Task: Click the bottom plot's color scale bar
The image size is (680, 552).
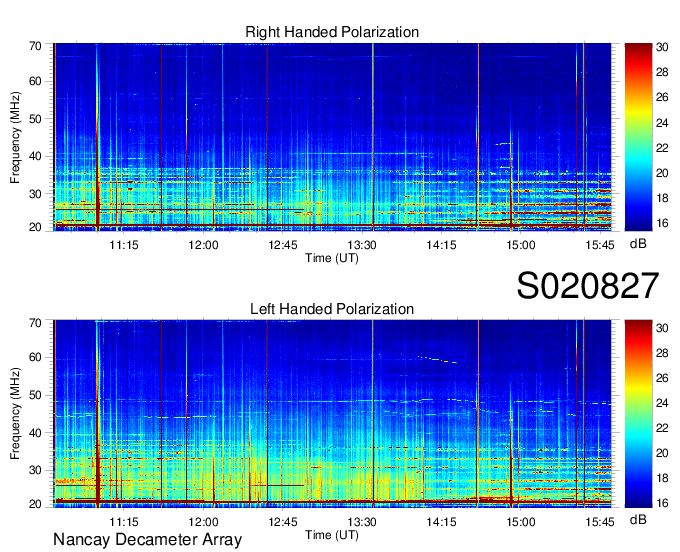Action: (638, 414)
